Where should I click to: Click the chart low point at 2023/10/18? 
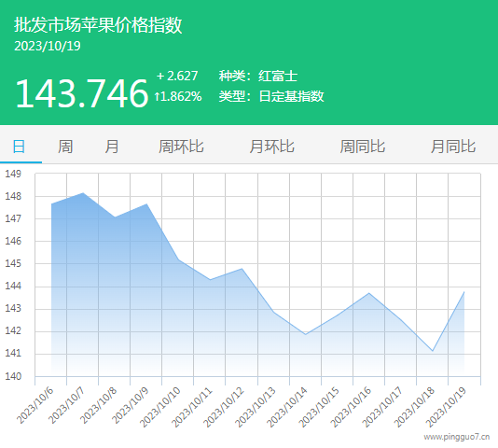[433, 351]
